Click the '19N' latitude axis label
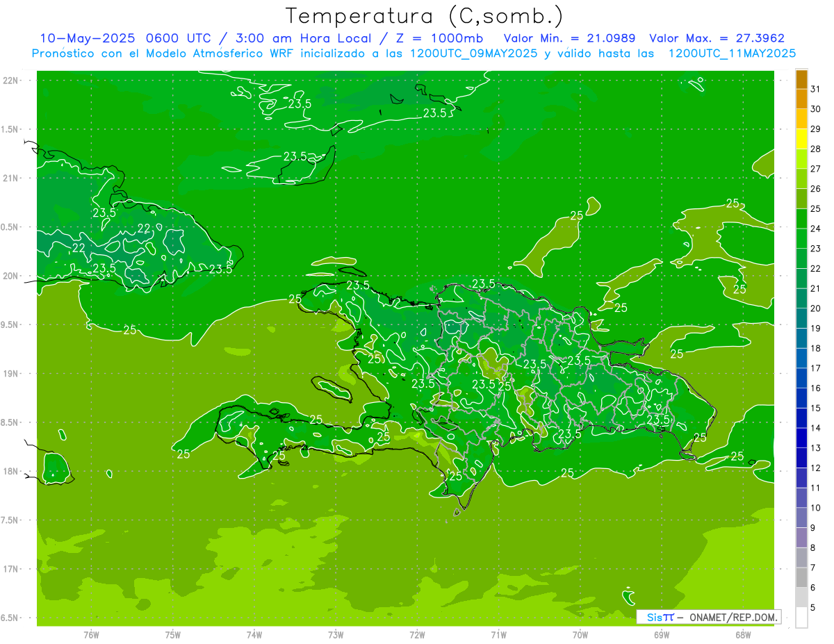 tap(11, 374)
